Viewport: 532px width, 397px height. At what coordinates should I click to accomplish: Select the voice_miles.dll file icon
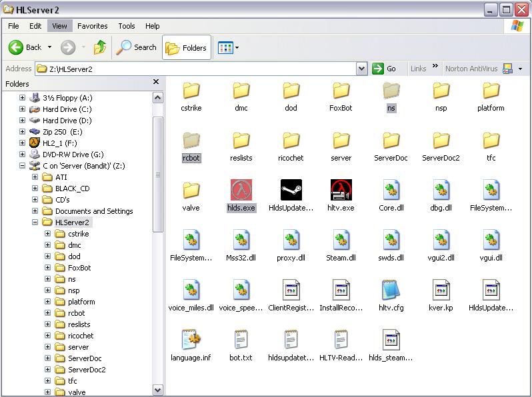[191, 290]
